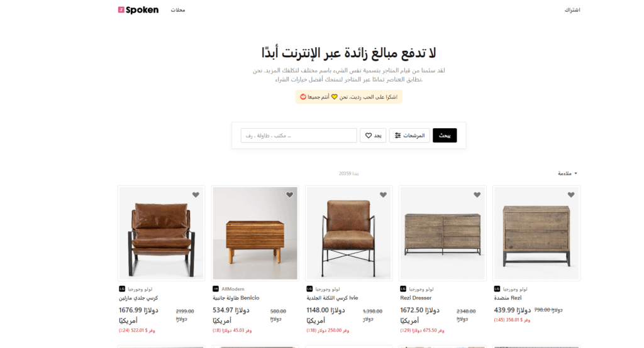
Task: Toggle heart on Ivie leather chair
Action: tap(383, 195)
